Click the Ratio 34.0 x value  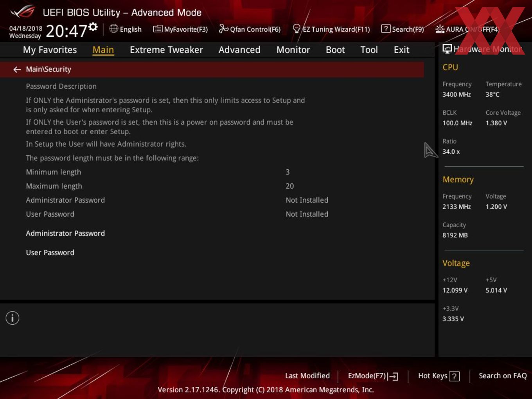[x=451, y=152]
